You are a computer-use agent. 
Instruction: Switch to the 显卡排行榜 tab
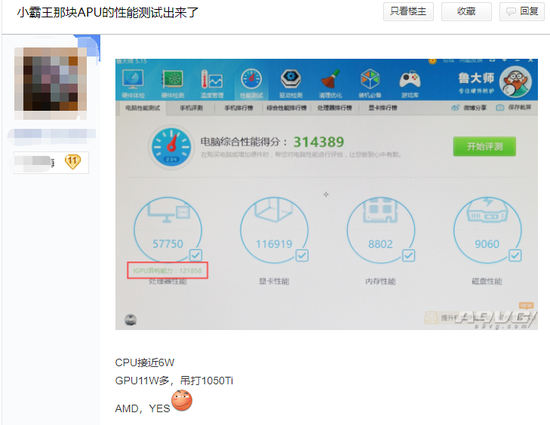pos(383,108)
